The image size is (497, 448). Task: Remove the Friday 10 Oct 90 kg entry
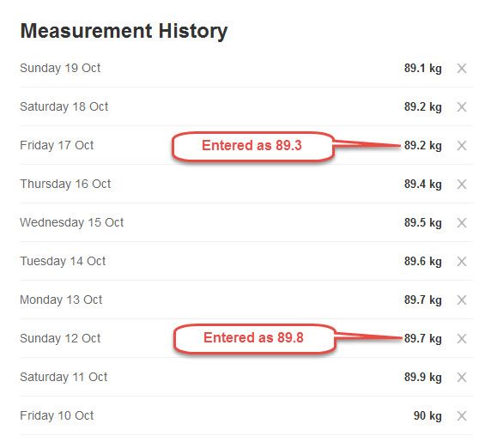point(462,415)
